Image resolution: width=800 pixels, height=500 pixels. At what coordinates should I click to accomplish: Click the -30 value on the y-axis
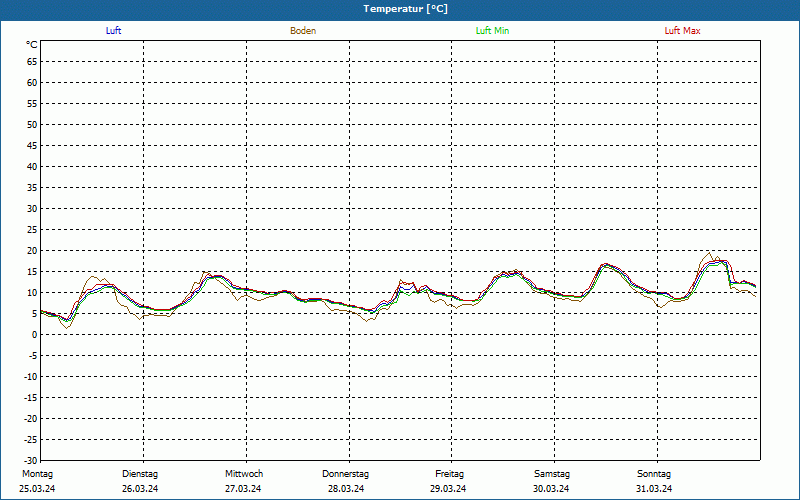31,460
